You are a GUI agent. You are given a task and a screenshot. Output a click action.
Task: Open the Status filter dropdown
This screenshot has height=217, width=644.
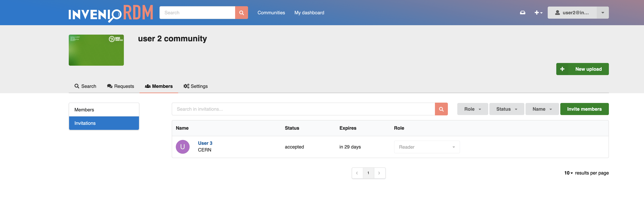tap(507, 109)
